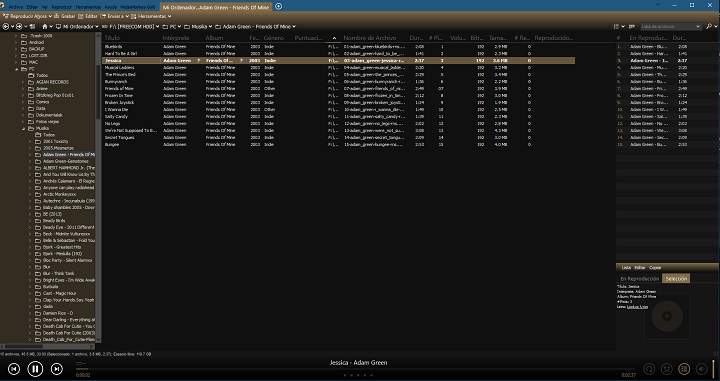720x381 pixels.
Task: Navigate forward with the forward arrow icon
Action: tap(19, 27)
